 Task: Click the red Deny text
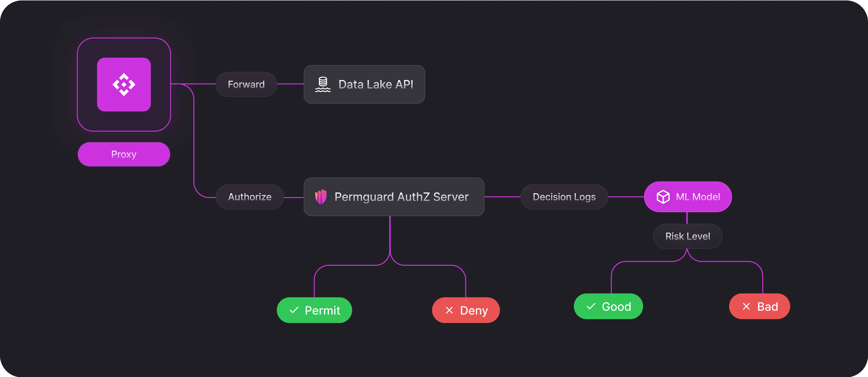pyautogui.click(x=473, y=310)
